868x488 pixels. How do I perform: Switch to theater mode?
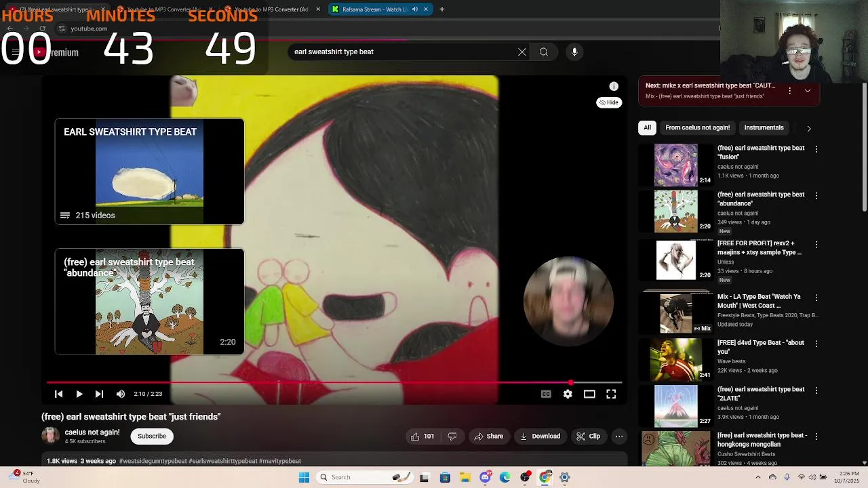(x=589, y=394)
